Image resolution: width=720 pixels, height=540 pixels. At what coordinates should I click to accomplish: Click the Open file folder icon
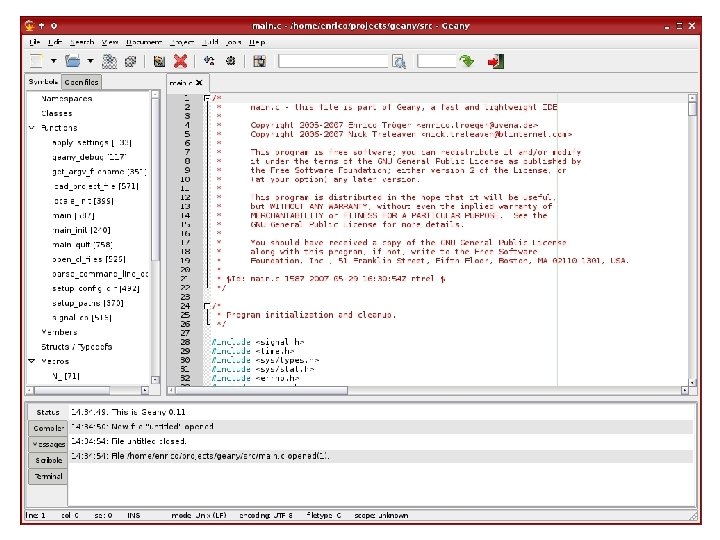click(73, 61)
